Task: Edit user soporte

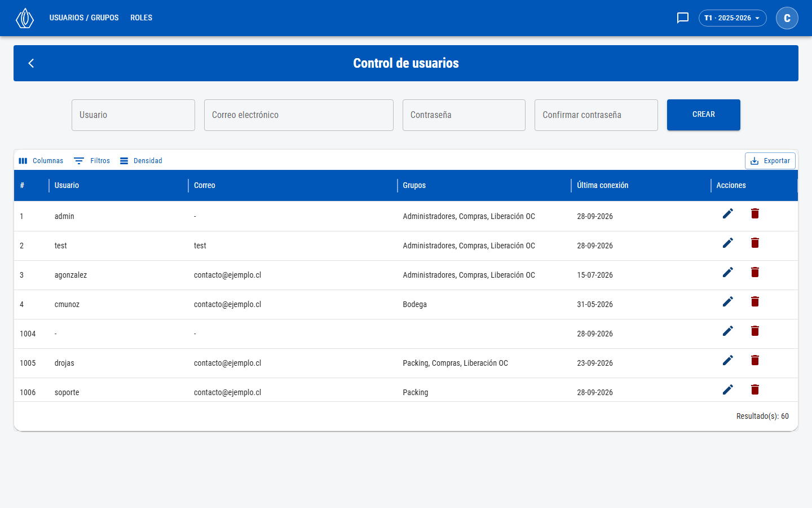Action: pos(728,389)
